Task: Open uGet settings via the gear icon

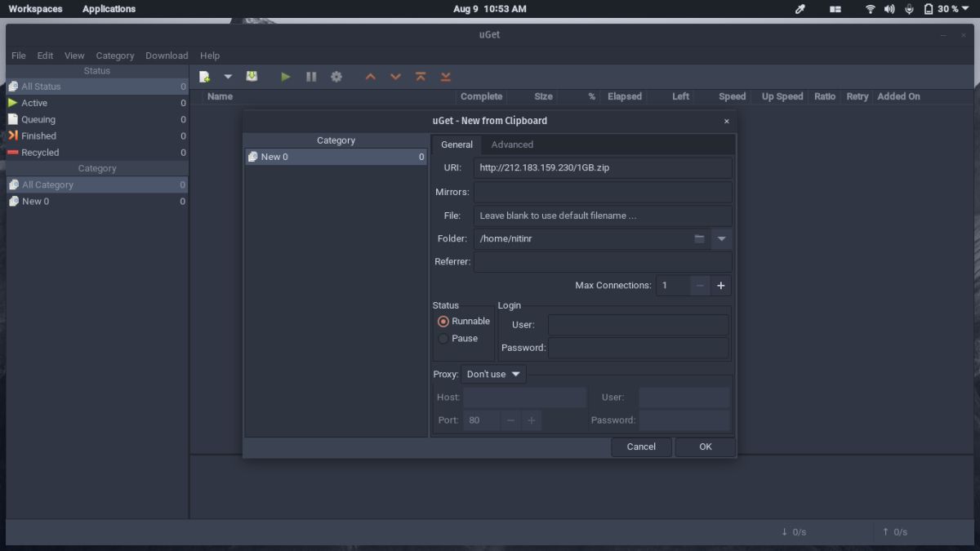Action: click(336, 76)
